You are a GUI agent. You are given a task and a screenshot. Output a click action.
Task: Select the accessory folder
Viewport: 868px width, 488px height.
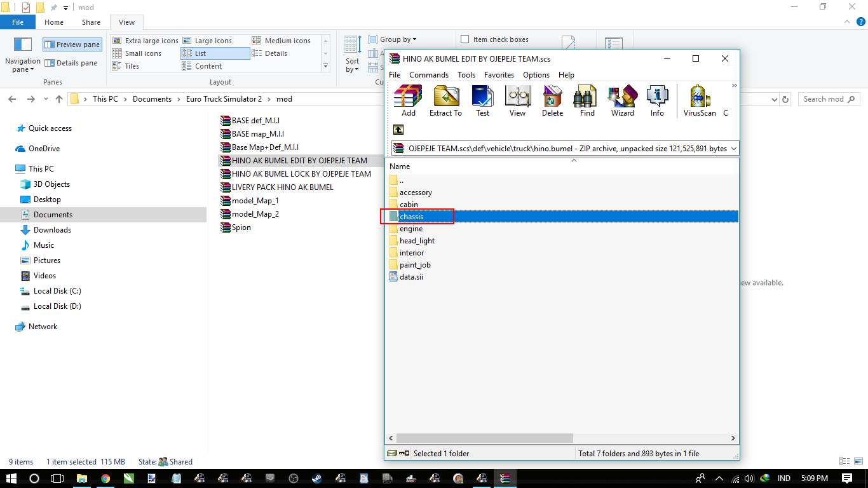click(x=416, y=193)
